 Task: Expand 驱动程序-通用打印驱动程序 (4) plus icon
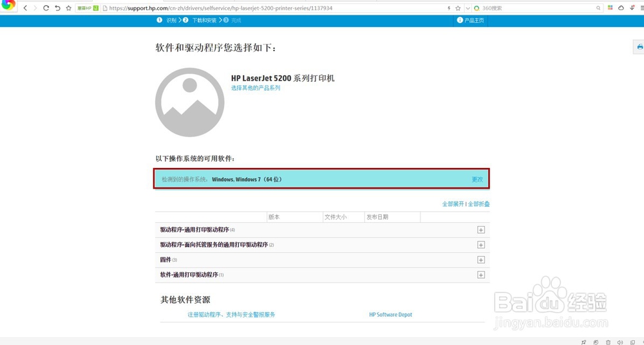click(x=481, y=230)
